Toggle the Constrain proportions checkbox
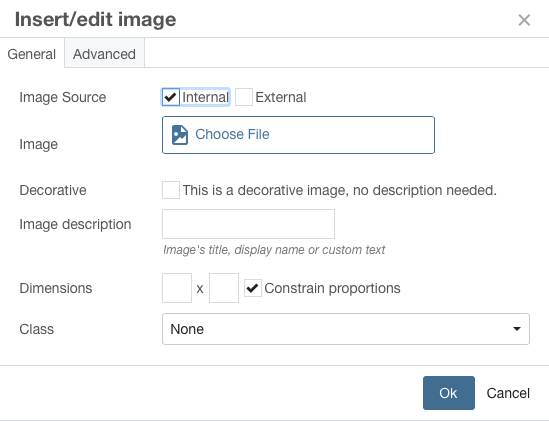The width and height of the screenshot is (549, 421). (253, 288)
